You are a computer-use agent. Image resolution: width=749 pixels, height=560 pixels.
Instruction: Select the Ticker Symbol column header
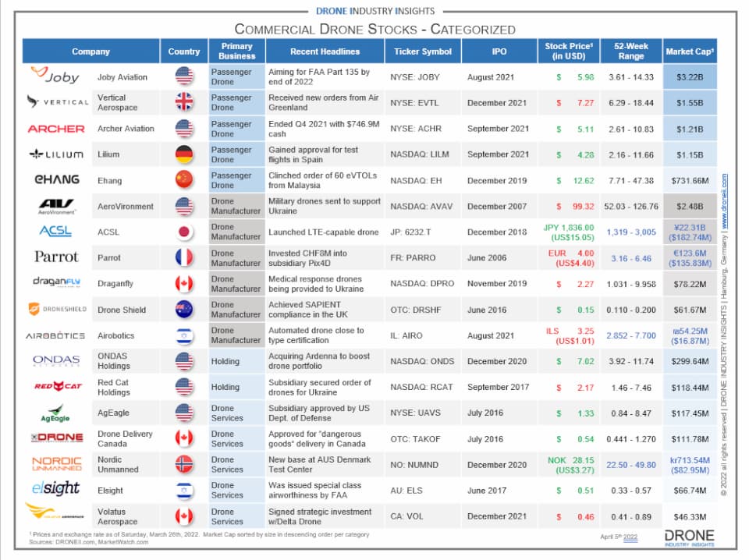coord(422,51)
